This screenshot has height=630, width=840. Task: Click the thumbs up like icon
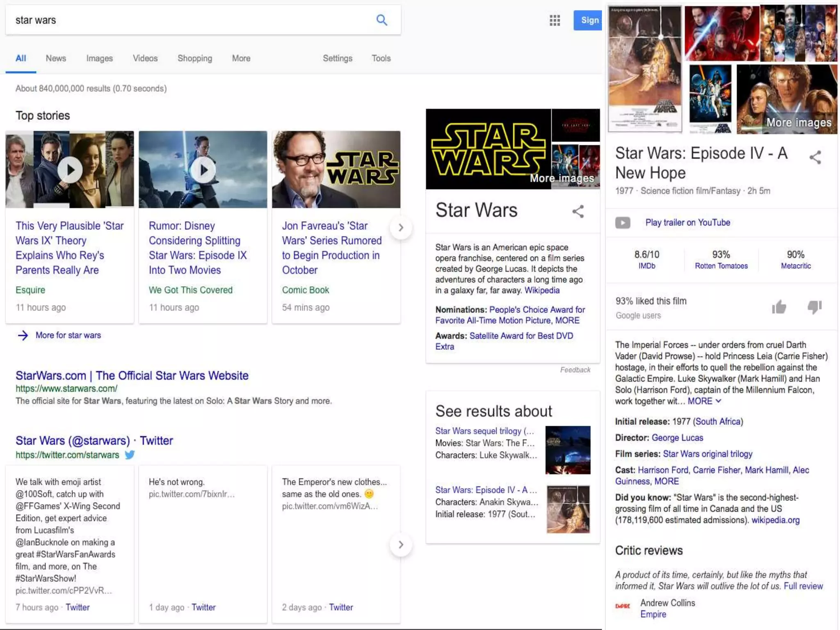click(x=778, y=307)
